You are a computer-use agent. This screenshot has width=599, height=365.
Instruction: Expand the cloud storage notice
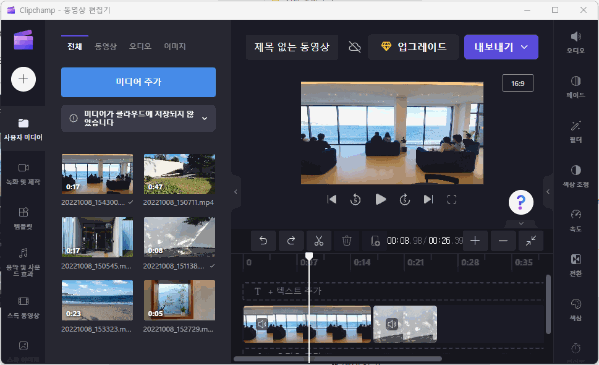coord(205,118)
